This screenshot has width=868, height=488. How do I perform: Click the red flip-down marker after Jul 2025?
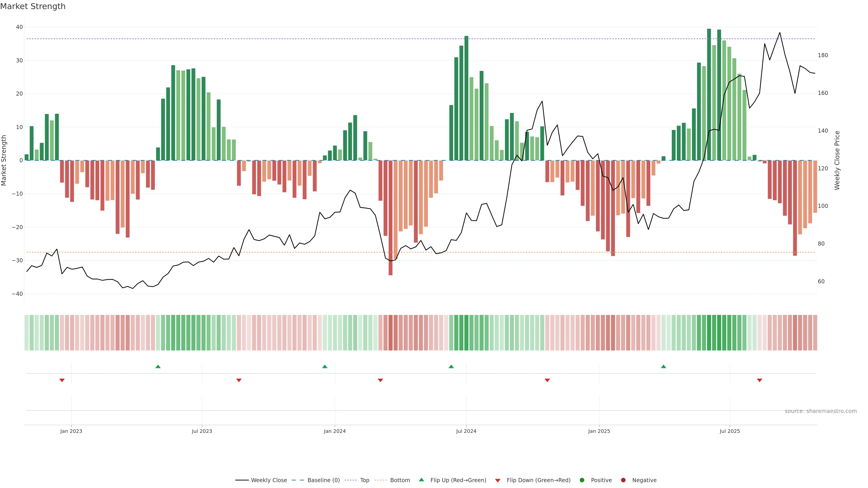point(759,380)
